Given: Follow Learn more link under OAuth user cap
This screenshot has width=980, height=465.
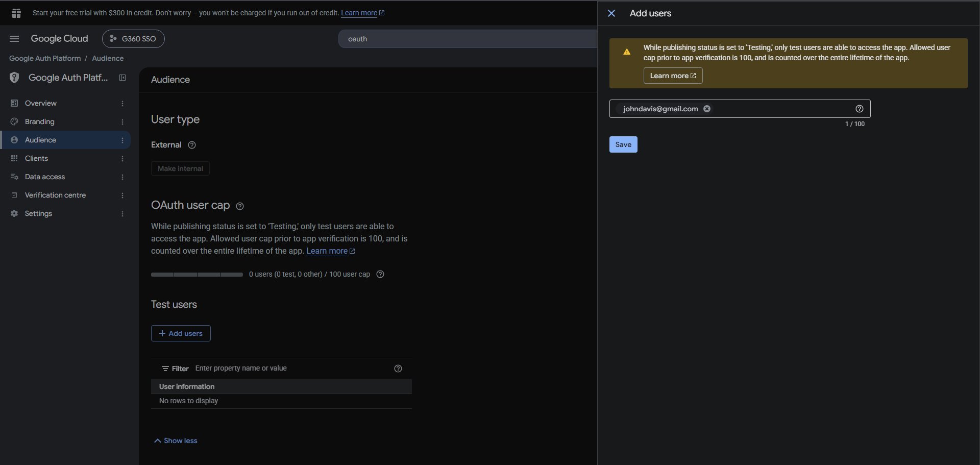Looking at the screenshot, I should pos(330,251).
